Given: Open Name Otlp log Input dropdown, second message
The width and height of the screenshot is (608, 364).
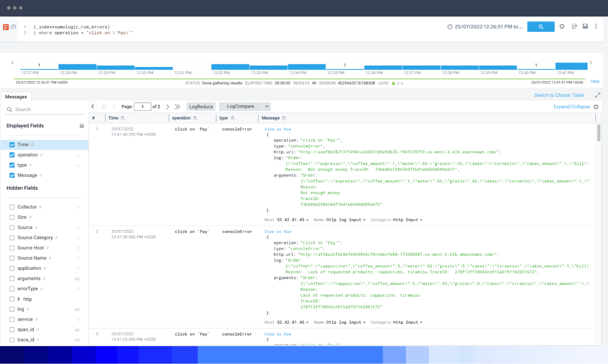Looking at the screenshot, I should click(364, 323).
